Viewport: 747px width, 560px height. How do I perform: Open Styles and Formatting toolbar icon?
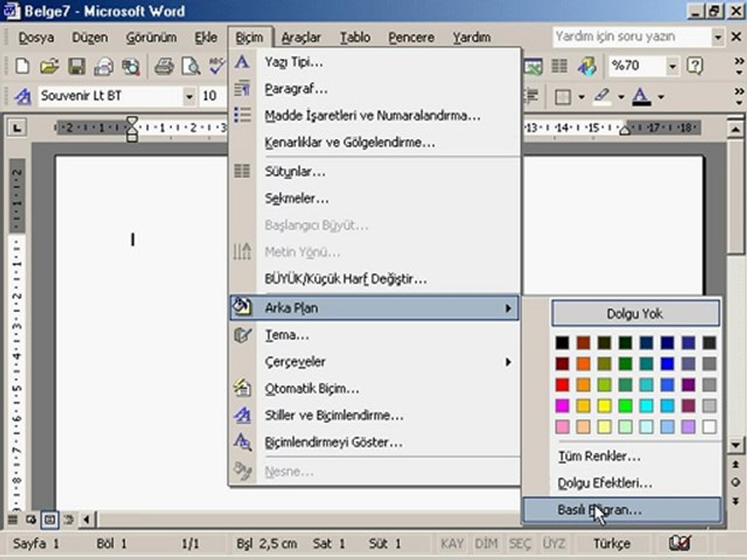22,96
